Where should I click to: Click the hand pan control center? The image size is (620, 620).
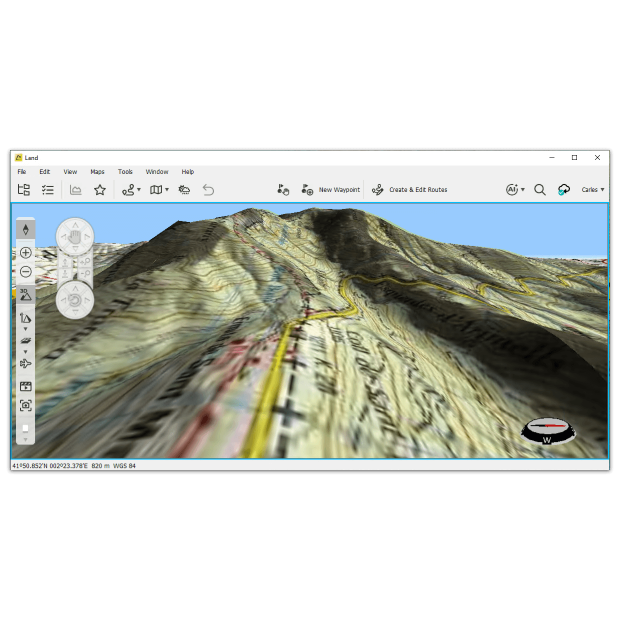(75, 237)
